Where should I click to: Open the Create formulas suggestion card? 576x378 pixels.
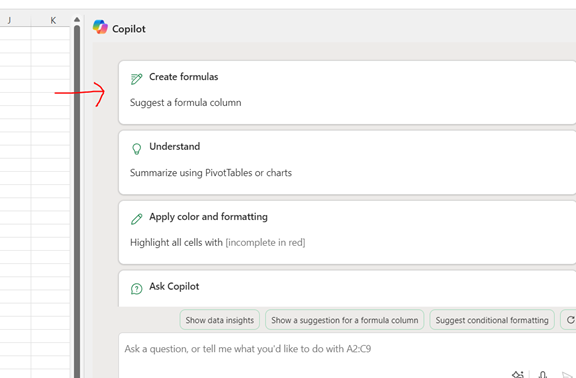(347, 93)
